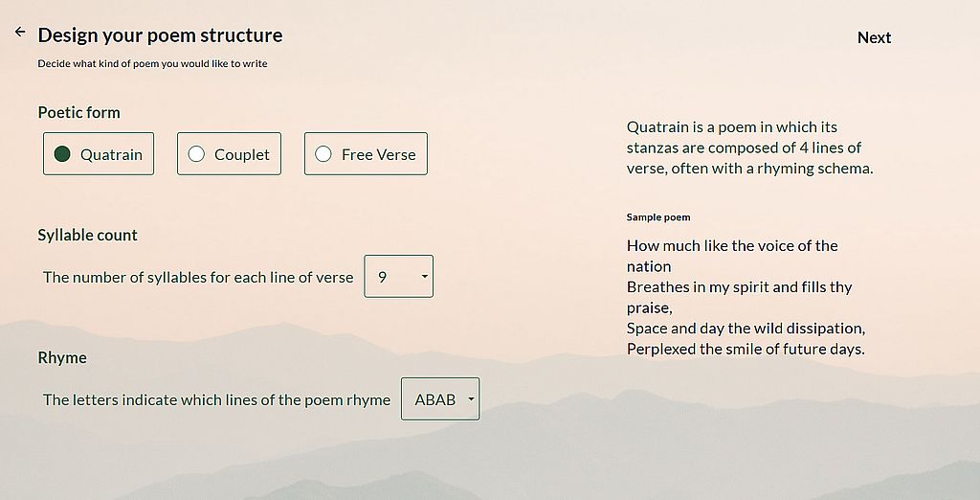Expand the rhyme dropdown caret arrow
The height and width of the screenshot is (500, 980).
[471, 399]
